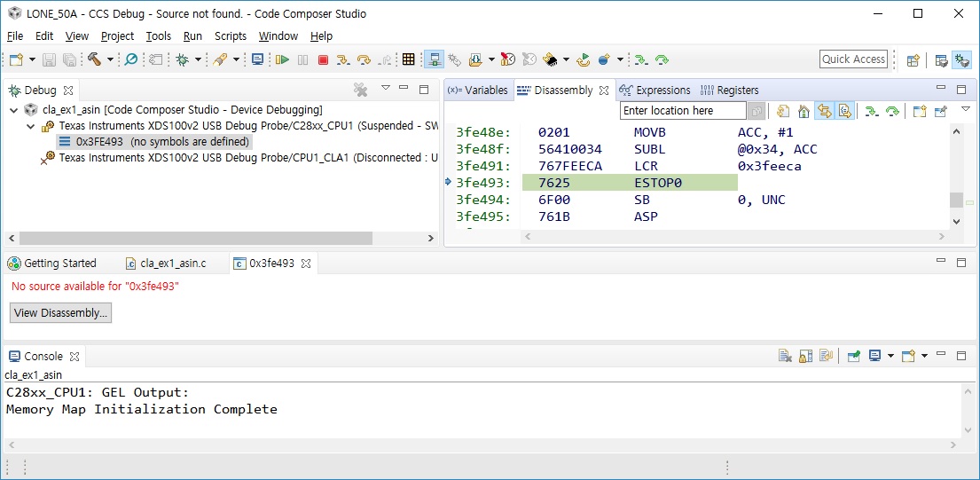Open the Build hammer dropdown arrow
Viewport: 980px width, 480px height.
pyautogui.click(x=110, y=59)
